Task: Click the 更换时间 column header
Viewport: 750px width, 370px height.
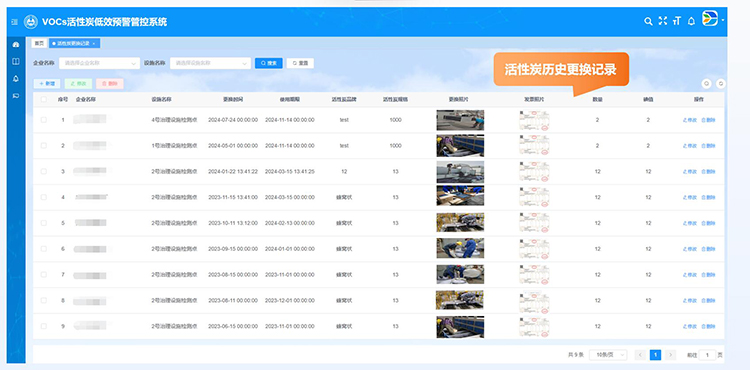Action: click(233, 99)
